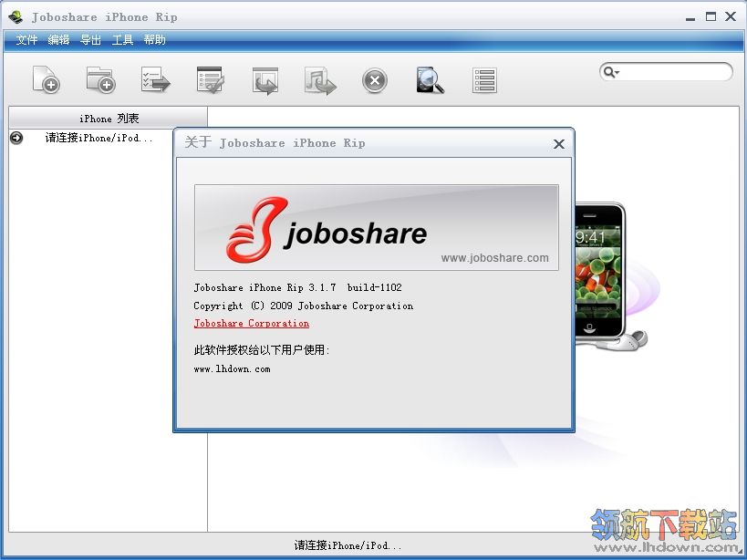Click the export checked list icon
Screen dimensions: 747x560
(156, 79)
